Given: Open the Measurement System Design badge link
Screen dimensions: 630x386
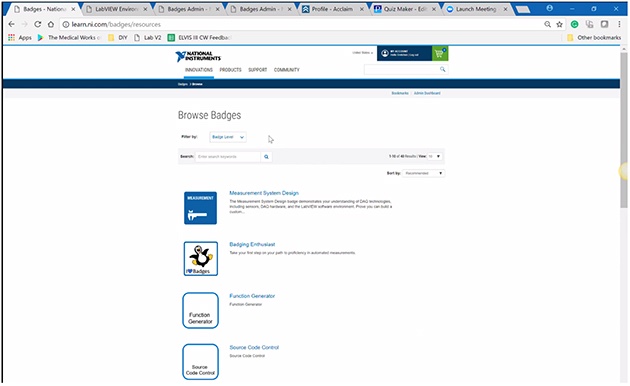Looking at the screenshot, I should [x=264, y=193].
